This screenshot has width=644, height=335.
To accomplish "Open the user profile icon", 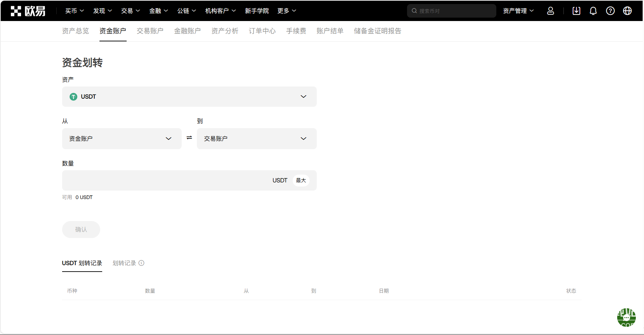I will point(550,11).
